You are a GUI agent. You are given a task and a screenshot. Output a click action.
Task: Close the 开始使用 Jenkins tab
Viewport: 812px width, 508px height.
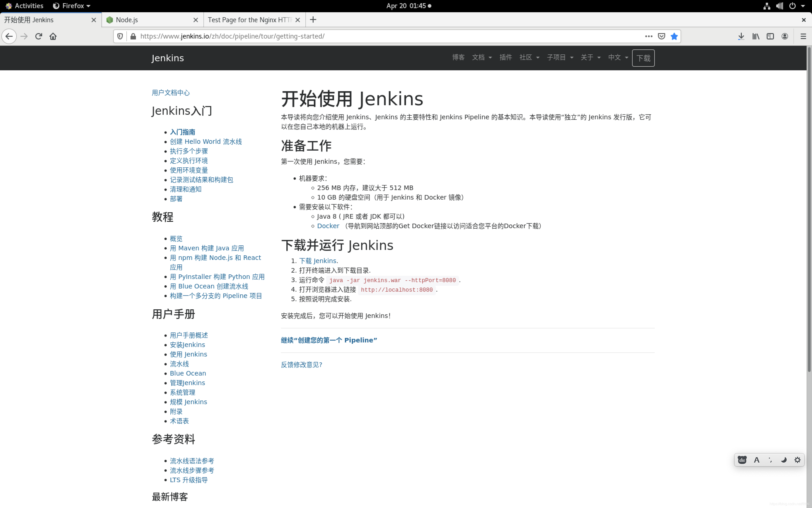pos(94,20)
